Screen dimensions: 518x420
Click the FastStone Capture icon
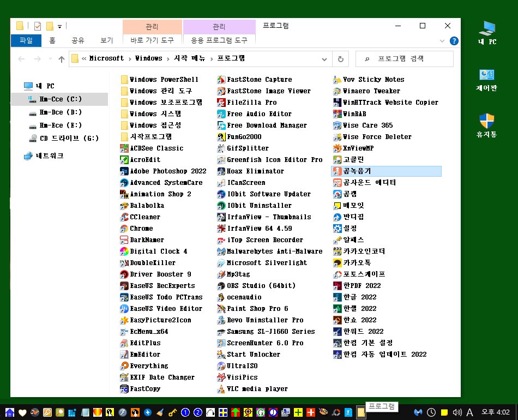click(x=221, y=80)
